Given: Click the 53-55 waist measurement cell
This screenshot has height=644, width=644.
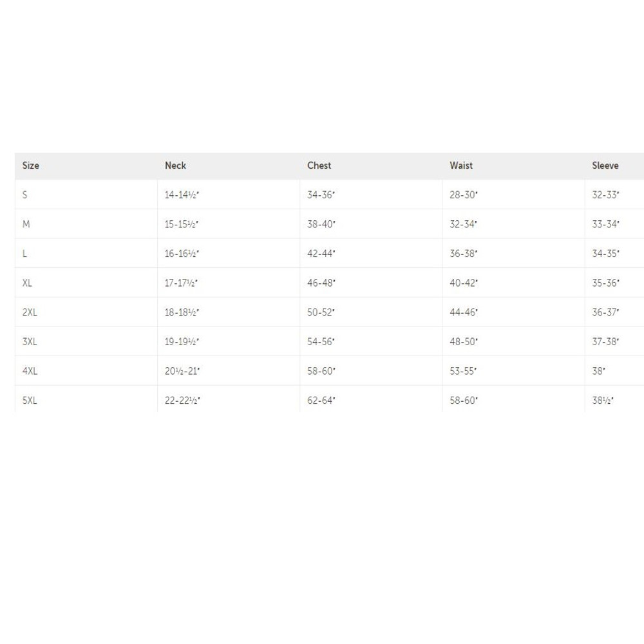Looking at the screenshot, I should 464,371.
